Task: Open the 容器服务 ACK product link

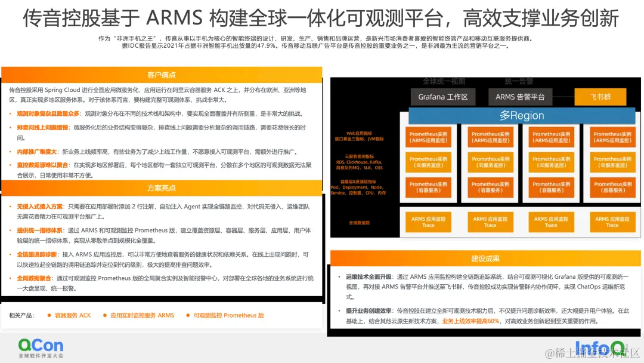Action: (72, 315)
